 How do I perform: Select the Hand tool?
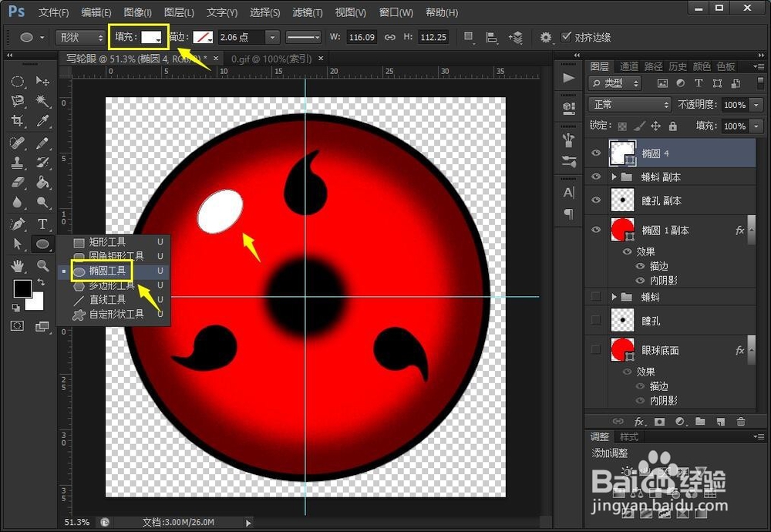(x=18, y=266)
